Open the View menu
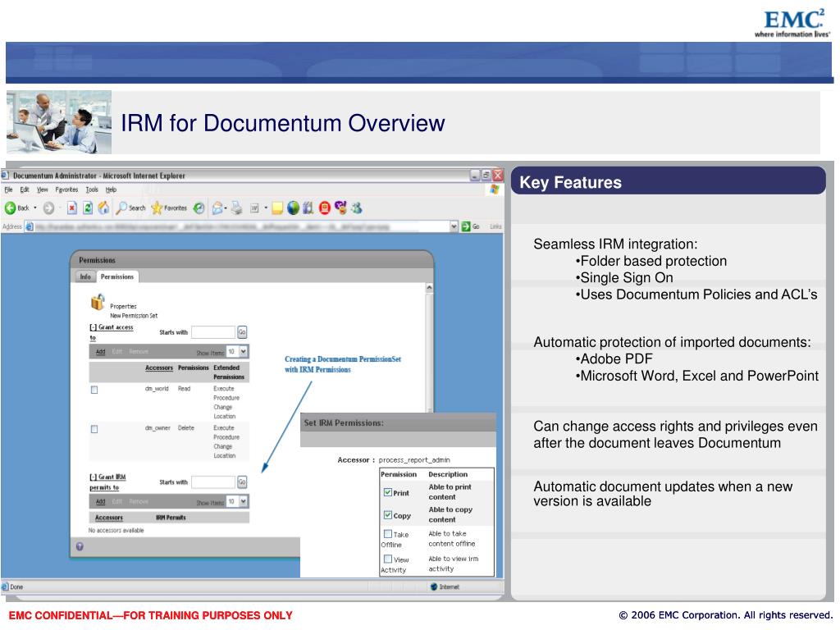Screen dimensions: 840x630 [43, 189]
